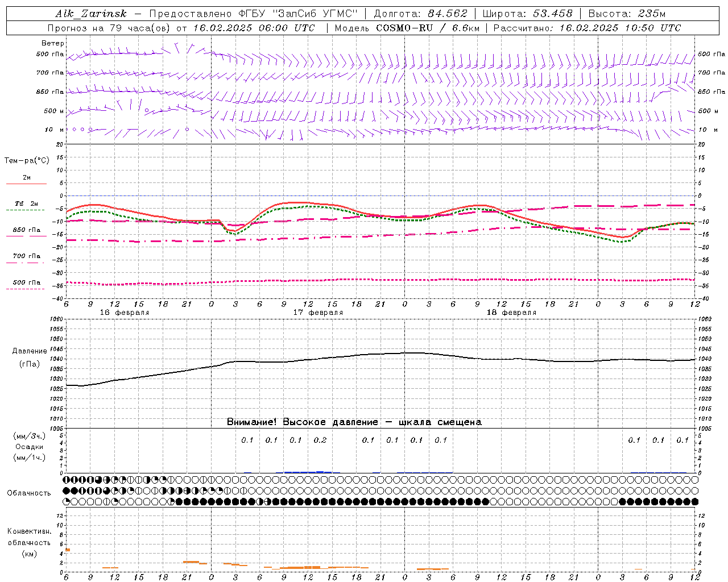Click the Облачность cloud cover label
The height and width of the screenshot is (582, 728).
(x=29, y=493)
